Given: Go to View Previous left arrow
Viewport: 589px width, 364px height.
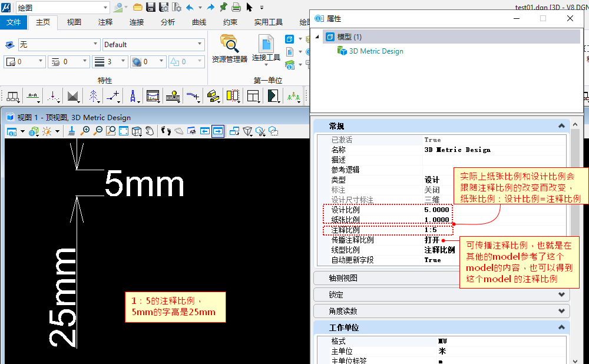Looking at the screenshot, I should tap(205, 131).
